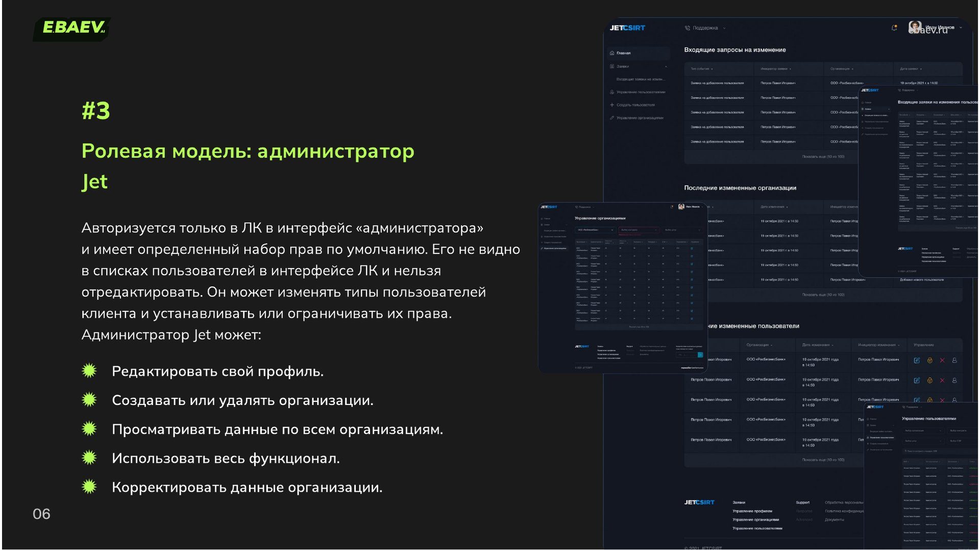Sort requests table by Инициатор заявки
Image resolution: width=980 pixels, height=550 pixels.
point(776,69)
